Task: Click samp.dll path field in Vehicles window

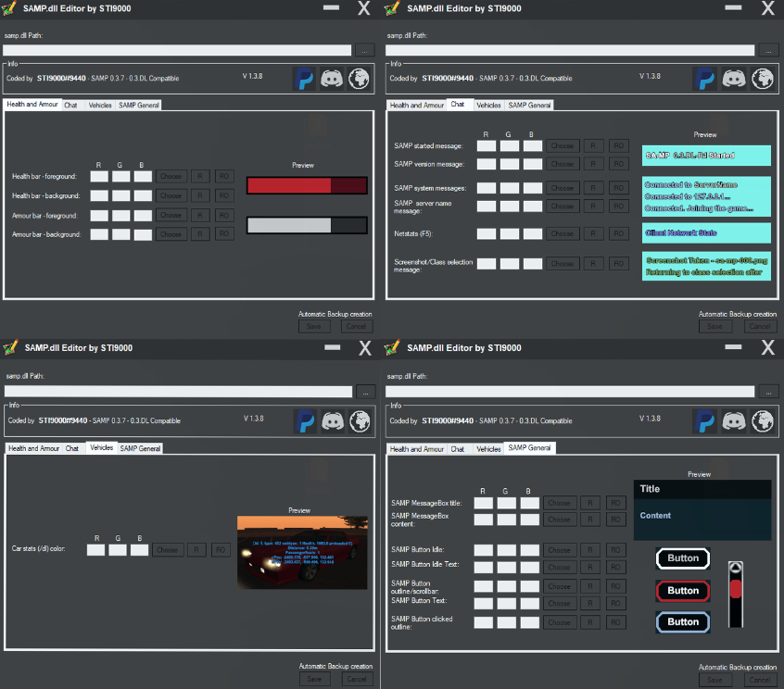Action: 179,392
